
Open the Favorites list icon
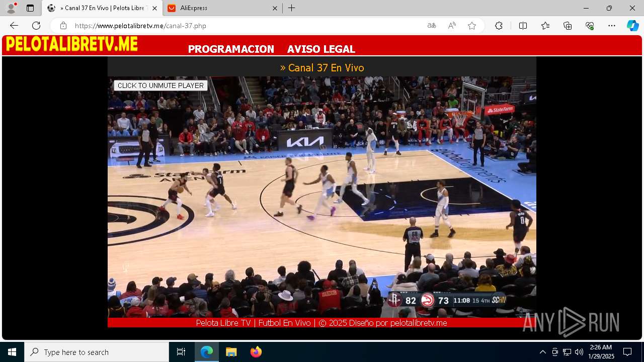(545, 26)
